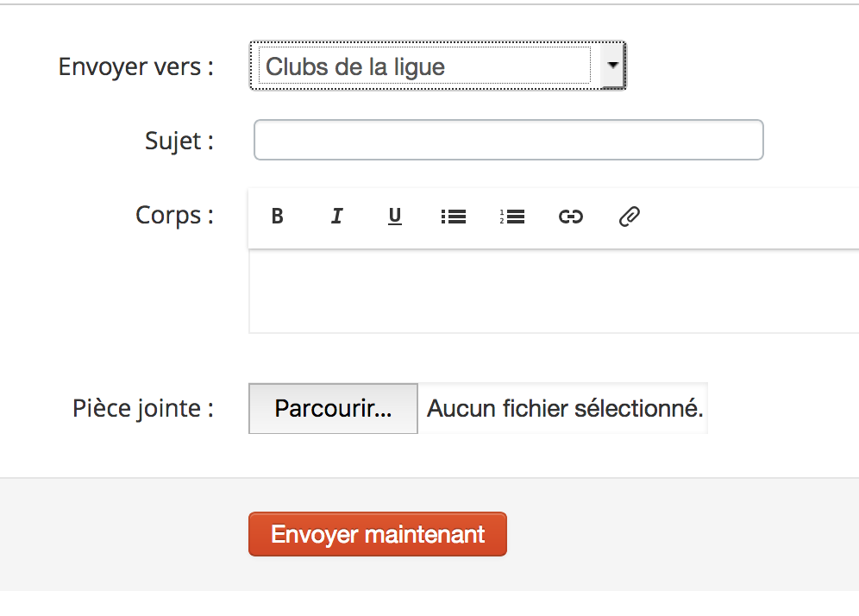Click the Aucun fichier sélectionné text
Viewport: 859px width, 616px height.
click(565, 408)
